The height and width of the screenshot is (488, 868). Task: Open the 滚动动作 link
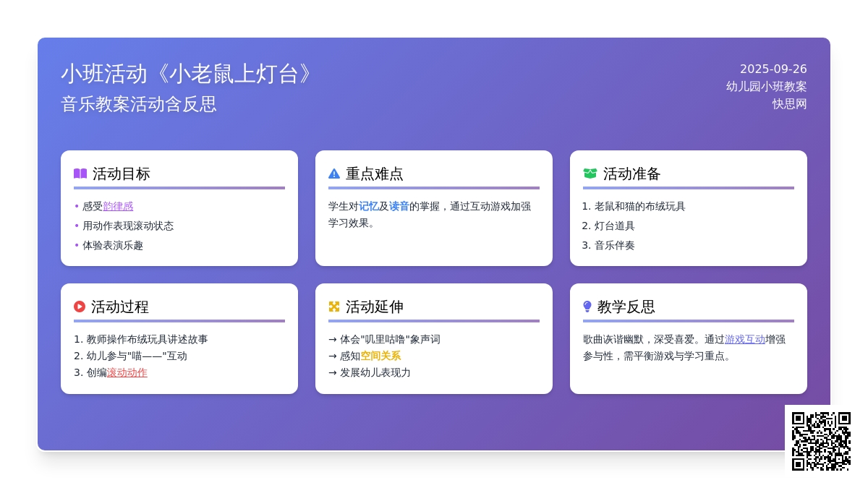click(x=127, y=372)
